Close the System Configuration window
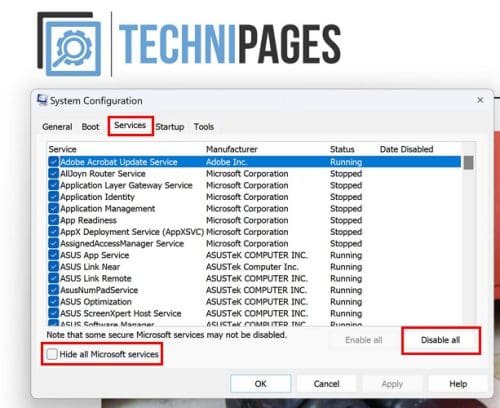Image resolution: width=500 pixels, height=408 pixels. click(480, 100)
